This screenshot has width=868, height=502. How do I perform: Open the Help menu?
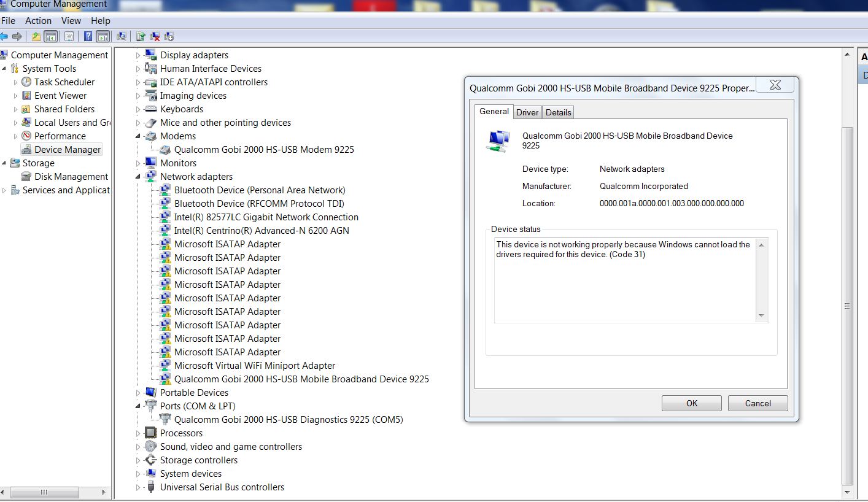point(101,20)
